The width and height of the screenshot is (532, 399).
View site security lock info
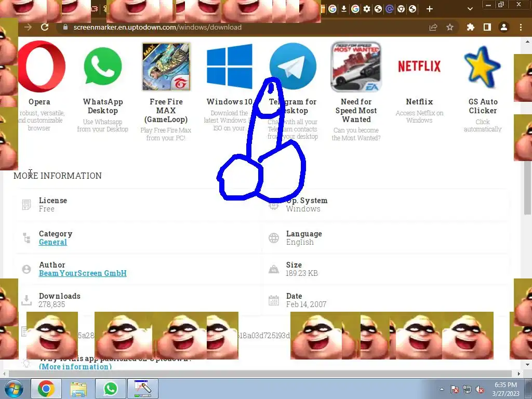coord(65,27)
